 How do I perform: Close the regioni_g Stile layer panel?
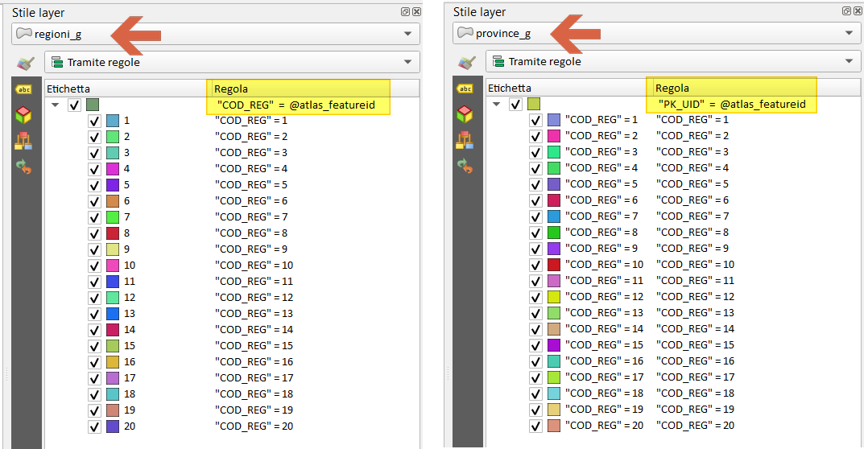416,12
